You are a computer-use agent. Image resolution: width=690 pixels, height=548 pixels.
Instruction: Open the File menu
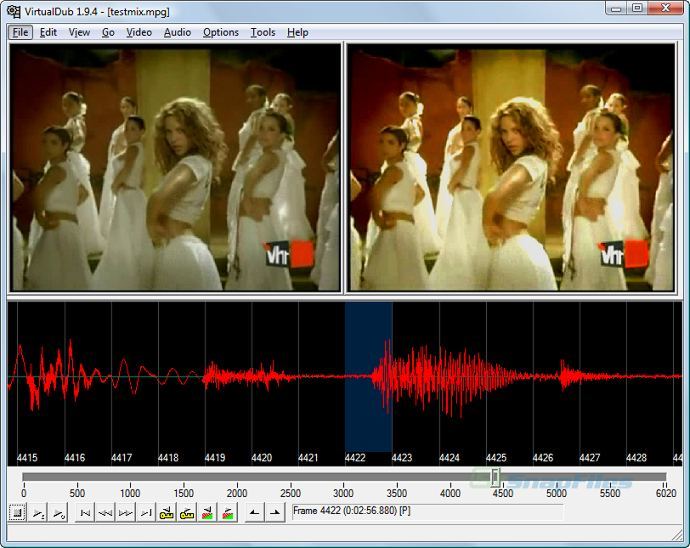[x=20, y=33]
